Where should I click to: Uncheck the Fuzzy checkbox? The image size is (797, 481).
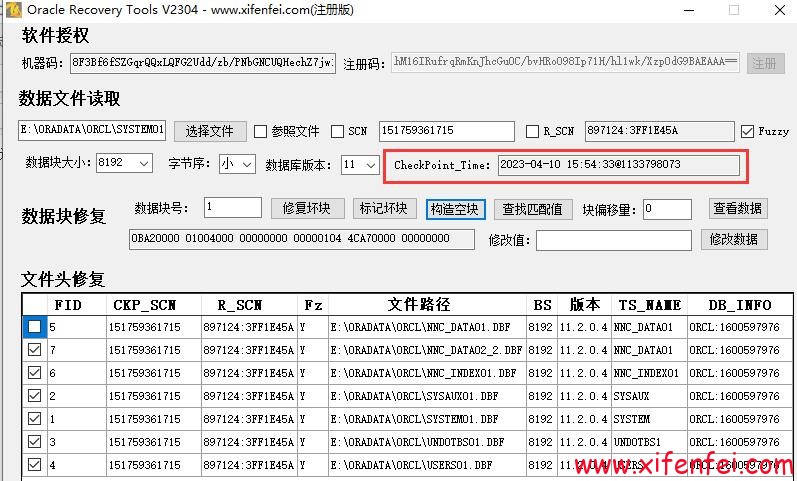747,132
